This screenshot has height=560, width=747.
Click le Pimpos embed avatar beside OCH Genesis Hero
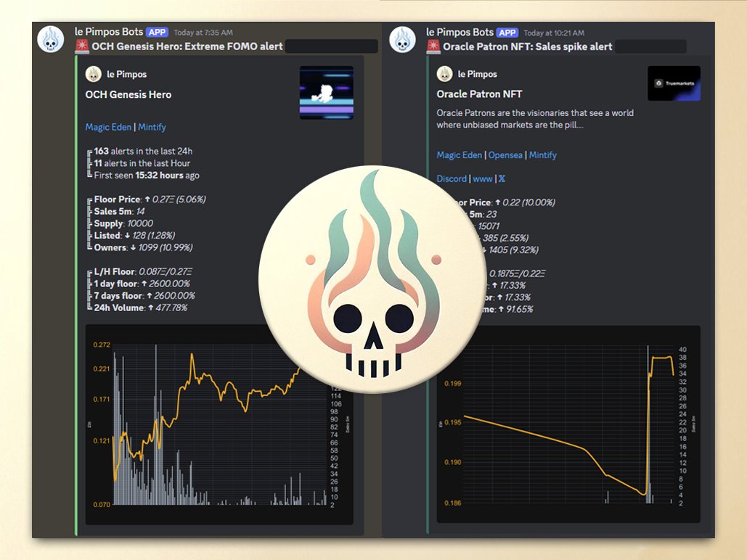94,74
